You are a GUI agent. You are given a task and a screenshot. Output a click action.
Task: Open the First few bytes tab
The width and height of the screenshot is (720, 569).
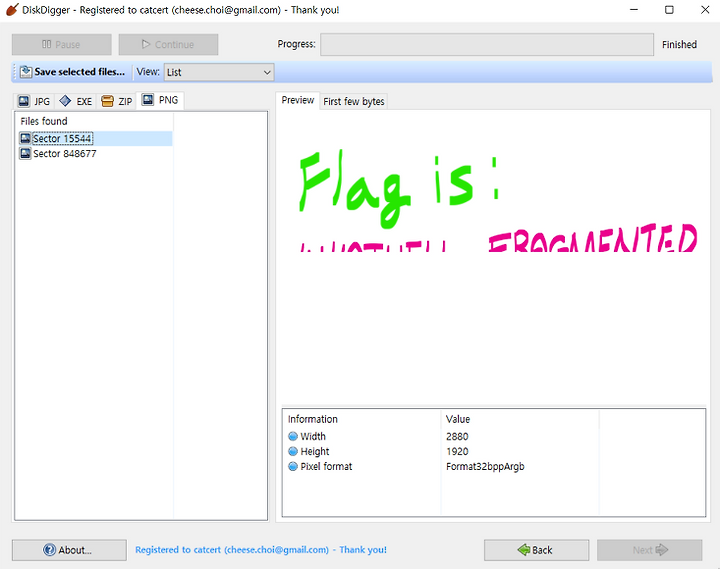(x=354, y=101)
